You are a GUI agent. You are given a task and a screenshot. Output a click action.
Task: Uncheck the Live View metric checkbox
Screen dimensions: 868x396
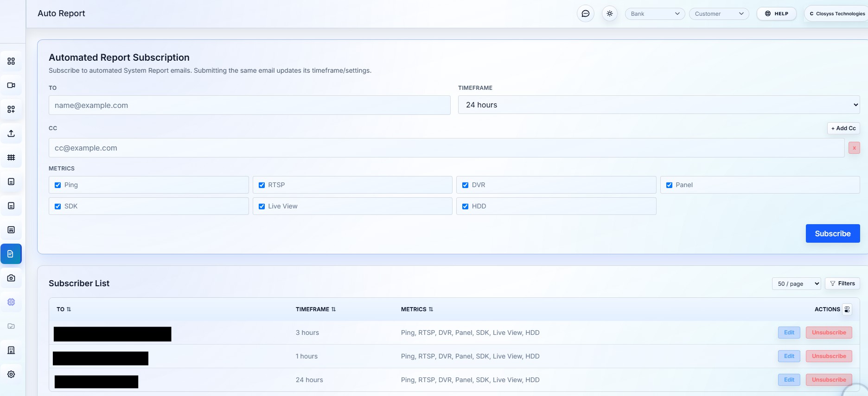pos(262,206)
